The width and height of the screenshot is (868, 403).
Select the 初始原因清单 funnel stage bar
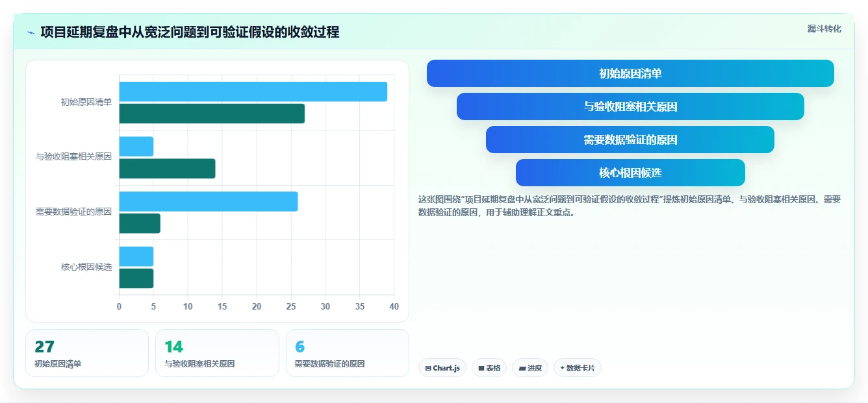click(630, 73)
